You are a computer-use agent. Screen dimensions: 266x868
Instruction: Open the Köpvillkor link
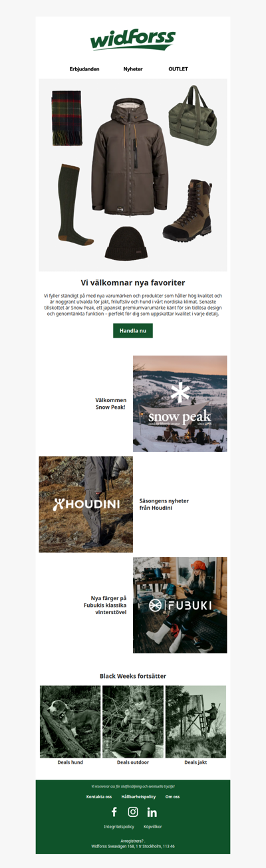pyautogui.click(x=152, y=827)
